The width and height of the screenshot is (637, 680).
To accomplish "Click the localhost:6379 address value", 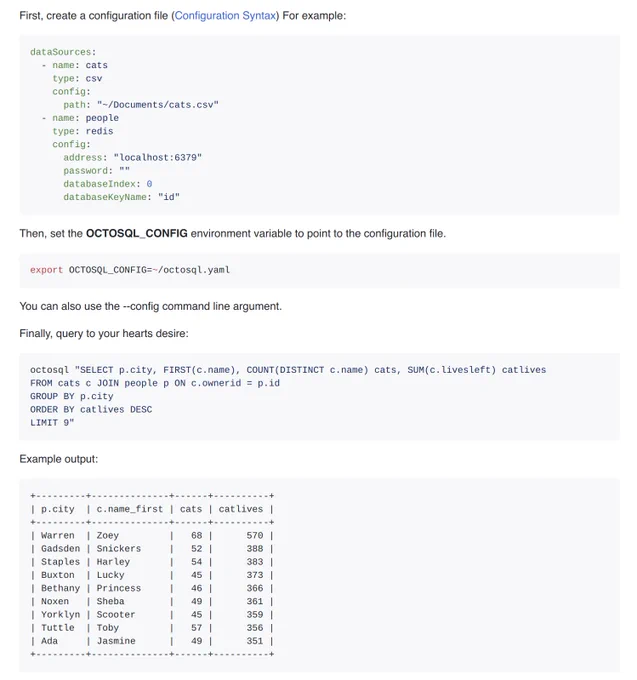I will 158,157.
